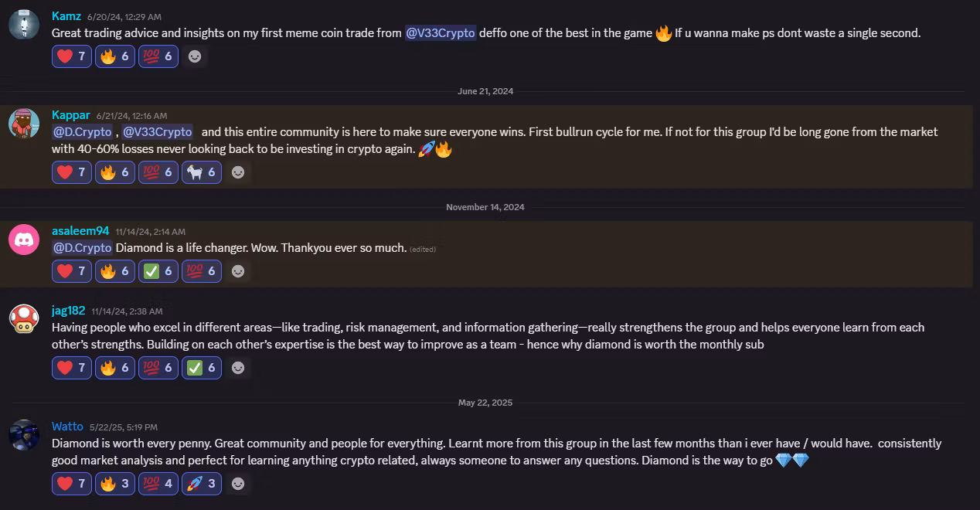Toggle heart reaction on Kamz's message
Image resolution: width=980 pixels, height=510 pixels.
72,56
